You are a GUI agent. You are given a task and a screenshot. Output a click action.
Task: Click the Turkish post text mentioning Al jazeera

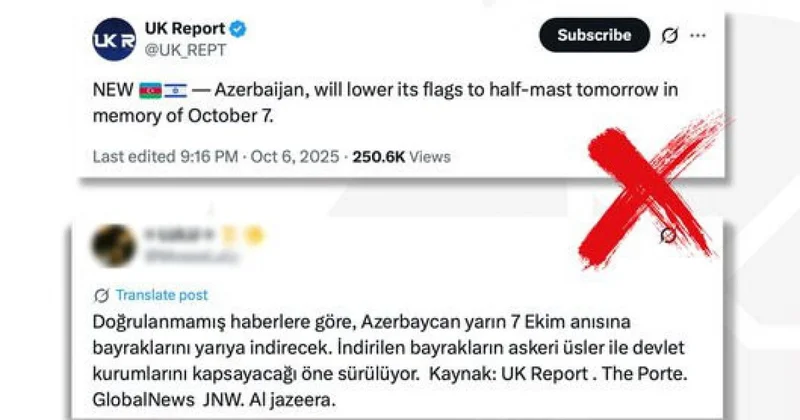(x=390, y=361)
